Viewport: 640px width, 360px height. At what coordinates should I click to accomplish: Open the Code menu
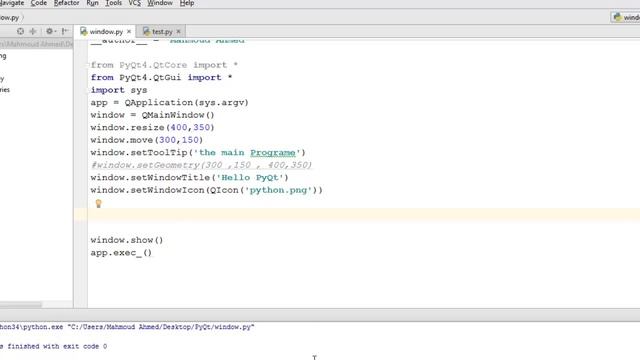pos(39,3)
